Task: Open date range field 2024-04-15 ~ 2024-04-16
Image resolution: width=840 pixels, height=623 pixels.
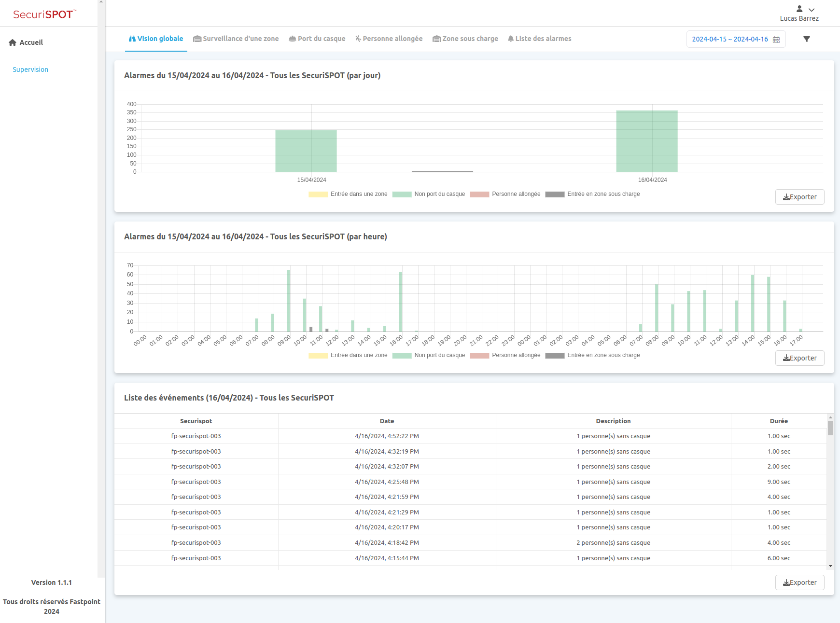Action: tap(736, 39)
